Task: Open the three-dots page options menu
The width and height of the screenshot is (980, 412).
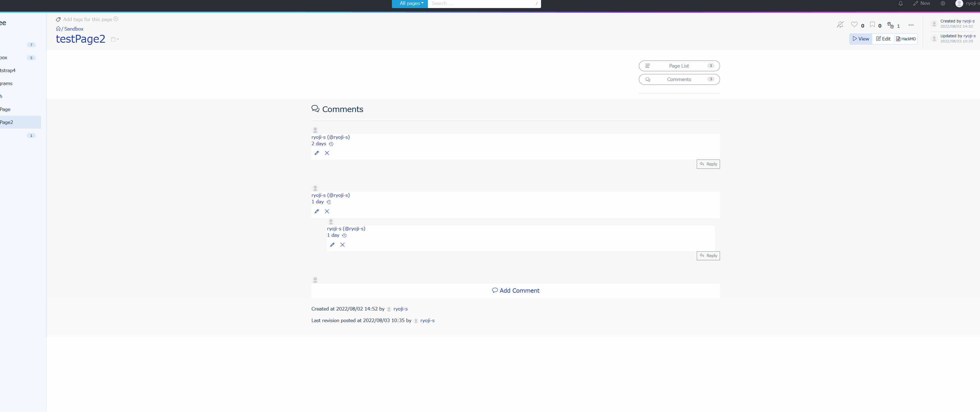Action: click(x=911, y=25)
